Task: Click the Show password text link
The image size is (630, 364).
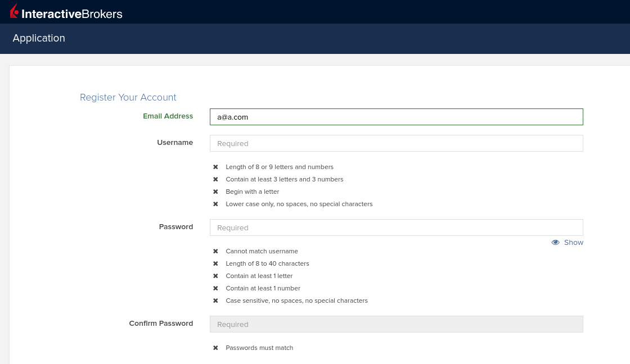Action: (573, 243)
